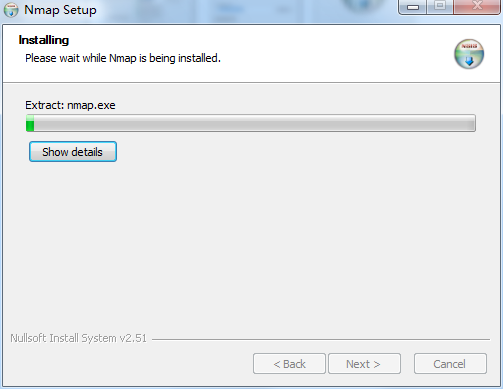Select the Next > button
503x389 pixels.
(x=364, y=364)
